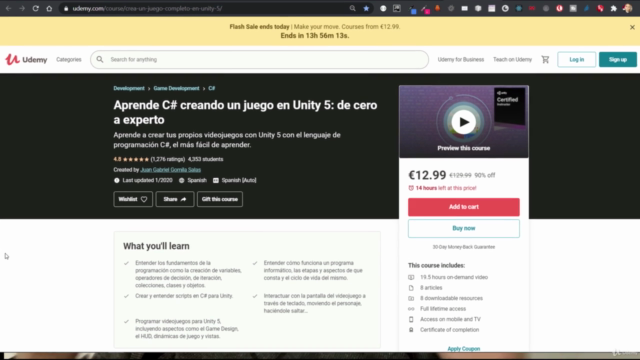Go forward with the browser forward arrow
Image resolution: width=640 pixels, height=360 pixels.
pyautogui.click(x=22, y=8)
